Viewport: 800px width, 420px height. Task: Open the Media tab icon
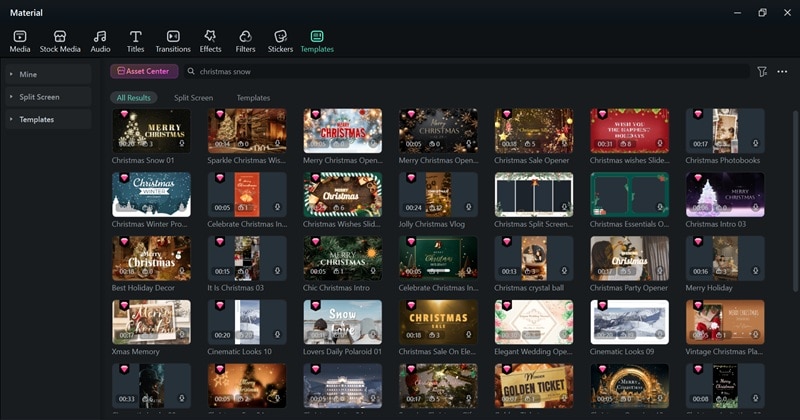[20, 36]
